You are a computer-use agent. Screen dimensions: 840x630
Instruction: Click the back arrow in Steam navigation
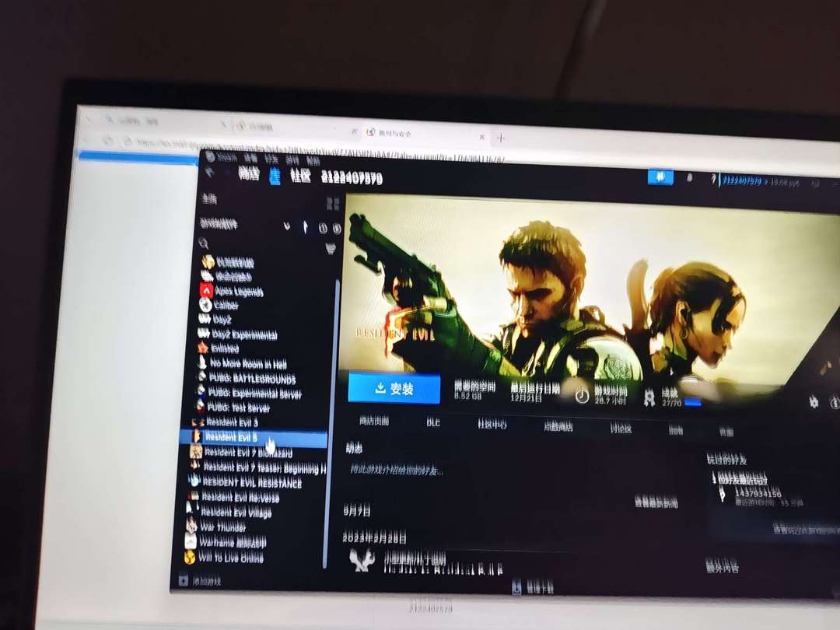tap(209, 173)
